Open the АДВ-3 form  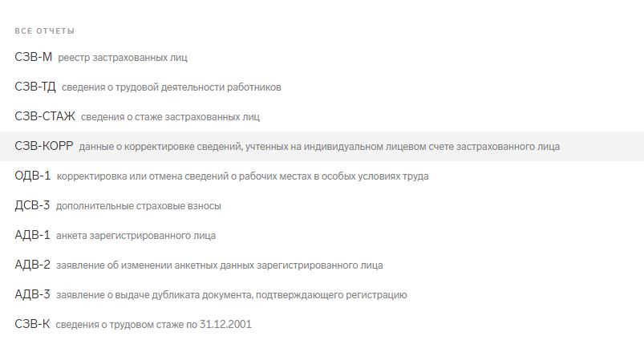pos(33,294)
